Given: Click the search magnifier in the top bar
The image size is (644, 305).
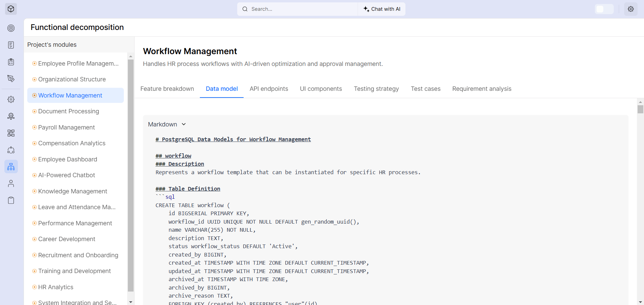Looking at the screenshot, I should (245, 9).
